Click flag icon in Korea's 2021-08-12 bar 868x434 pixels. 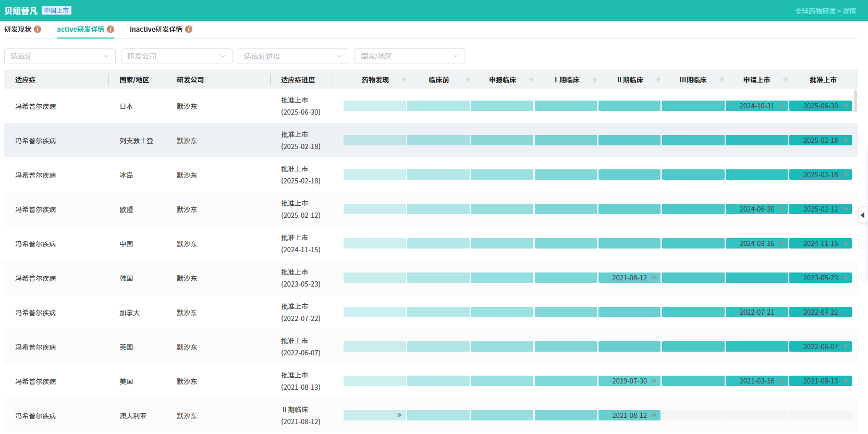click(x=654, y=278)
